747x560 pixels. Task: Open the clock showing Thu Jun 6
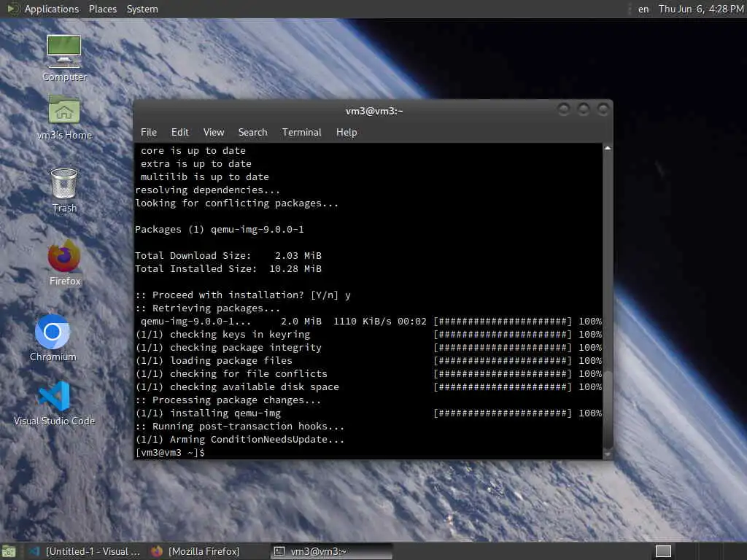pyautogui.click(x=701, y=9)
